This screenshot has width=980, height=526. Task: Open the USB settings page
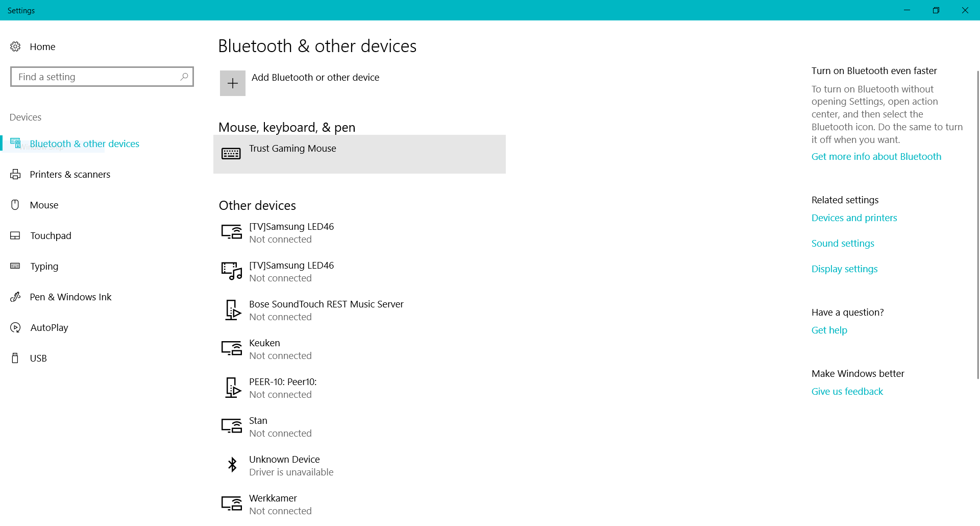(38, 358)
